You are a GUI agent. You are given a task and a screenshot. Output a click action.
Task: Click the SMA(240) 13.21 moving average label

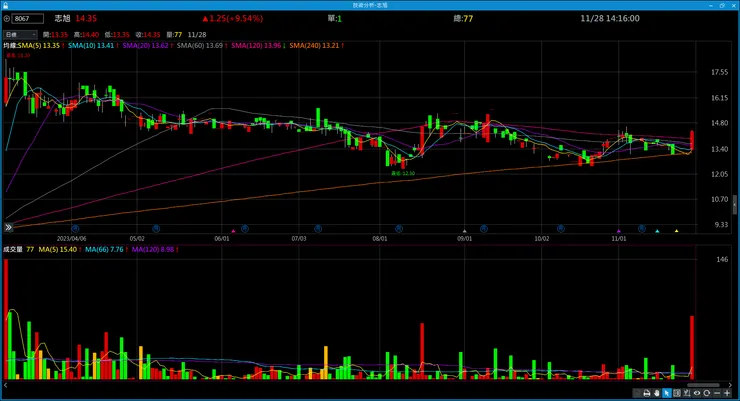pos(316,46)
